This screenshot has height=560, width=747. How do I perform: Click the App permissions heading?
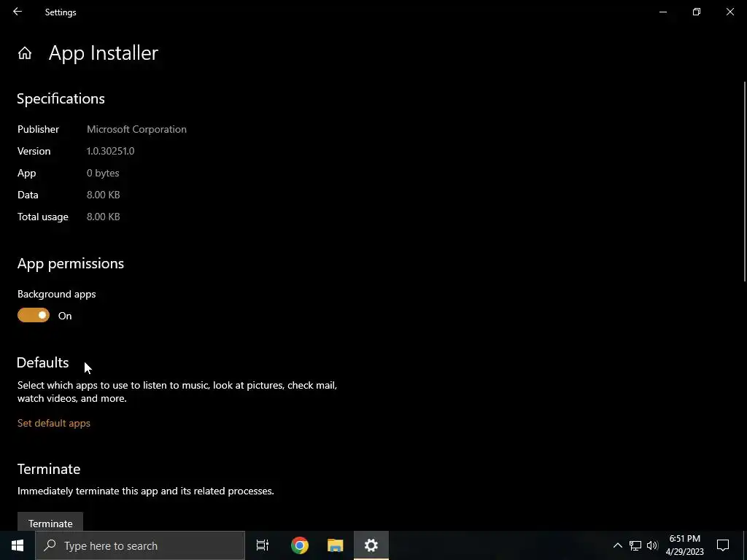click(71, 263)
